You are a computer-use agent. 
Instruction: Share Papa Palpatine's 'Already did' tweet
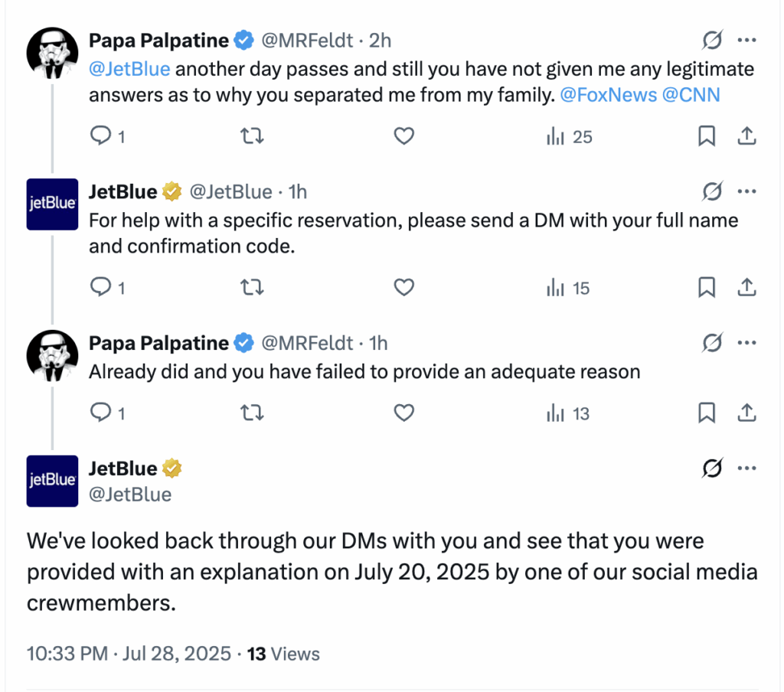click(x=746, y=414)
